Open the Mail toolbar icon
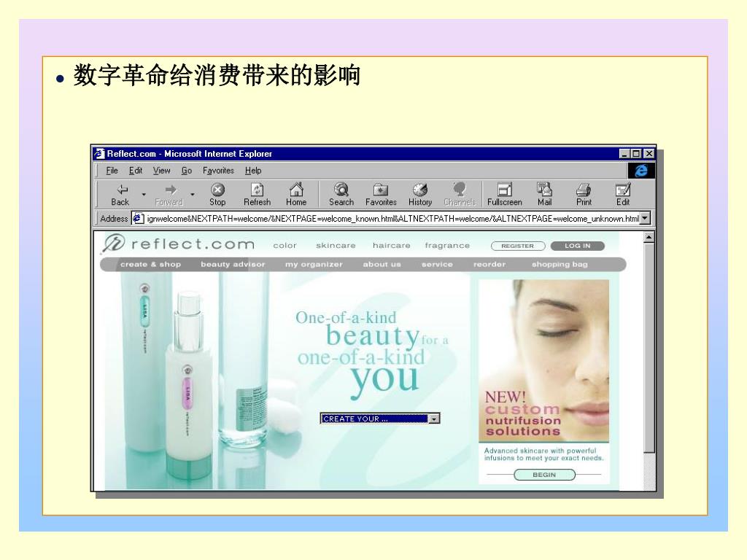Image resolution: width=747 pixels, height=560 pixels. coord(544,195)
